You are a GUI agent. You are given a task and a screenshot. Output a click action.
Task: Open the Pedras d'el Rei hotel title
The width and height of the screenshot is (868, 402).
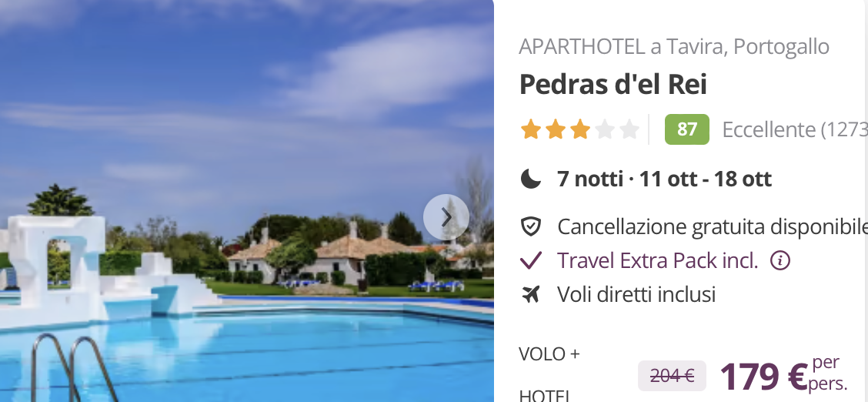tap(613, 85)
